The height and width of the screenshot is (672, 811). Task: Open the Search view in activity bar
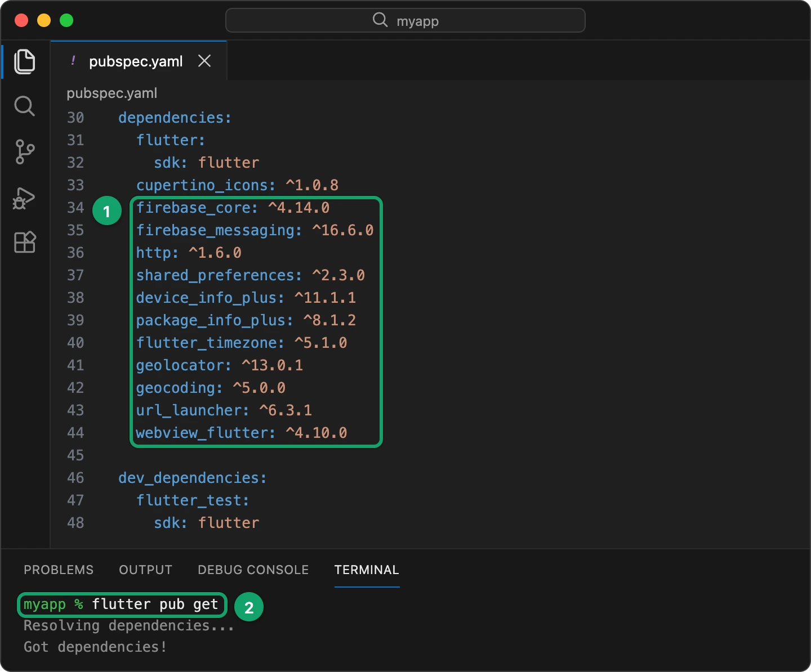pyautogui.click(x=25, y=106)
